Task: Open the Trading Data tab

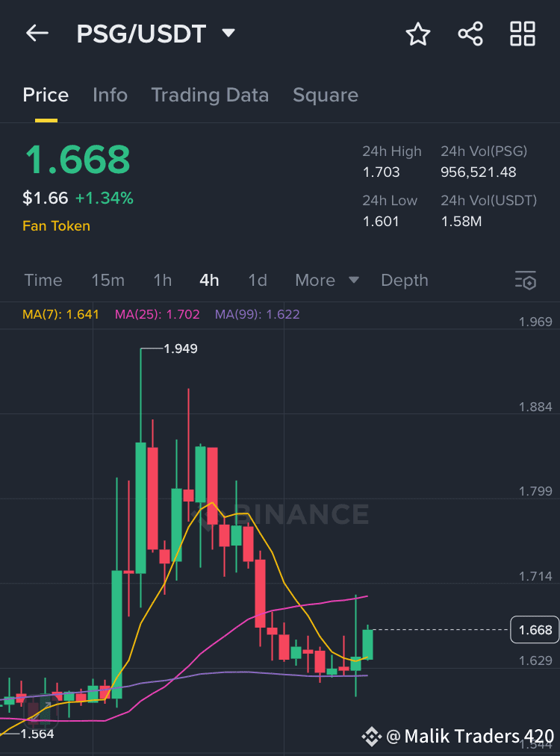Action: click(210, 95)
